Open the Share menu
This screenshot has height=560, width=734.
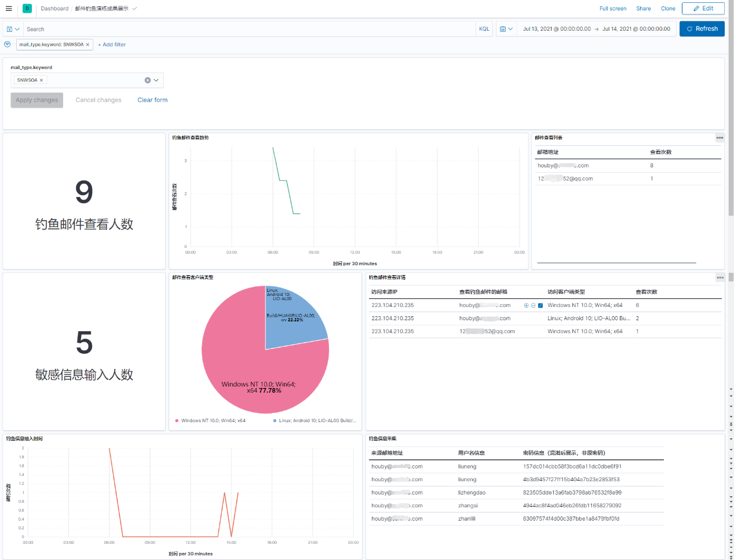click(x=644, y=9)
